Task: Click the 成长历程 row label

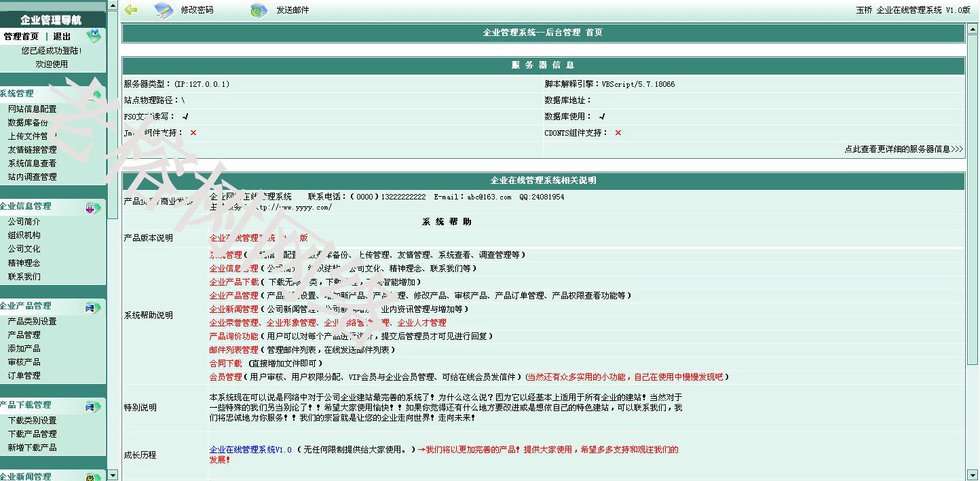Action: 140,455
